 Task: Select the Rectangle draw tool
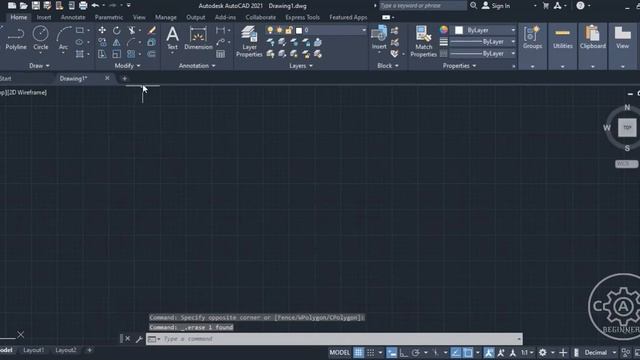point(80,30)
